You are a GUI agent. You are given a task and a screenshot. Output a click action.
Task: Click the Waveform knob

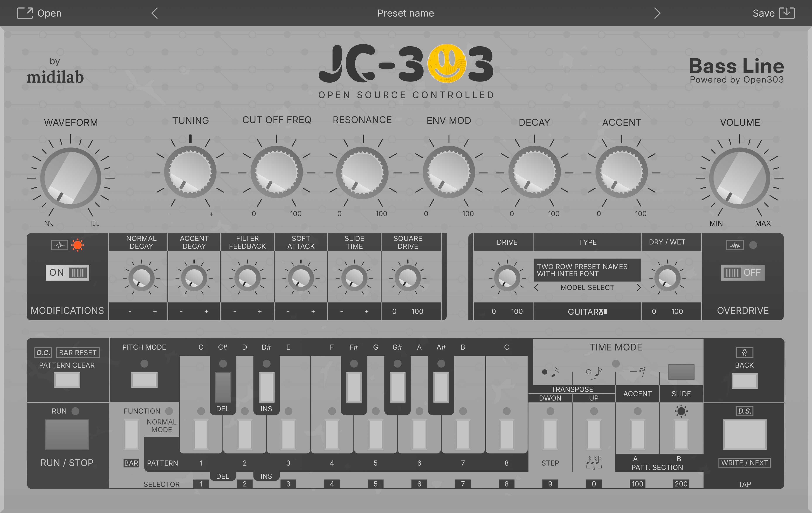coord(71,178)
